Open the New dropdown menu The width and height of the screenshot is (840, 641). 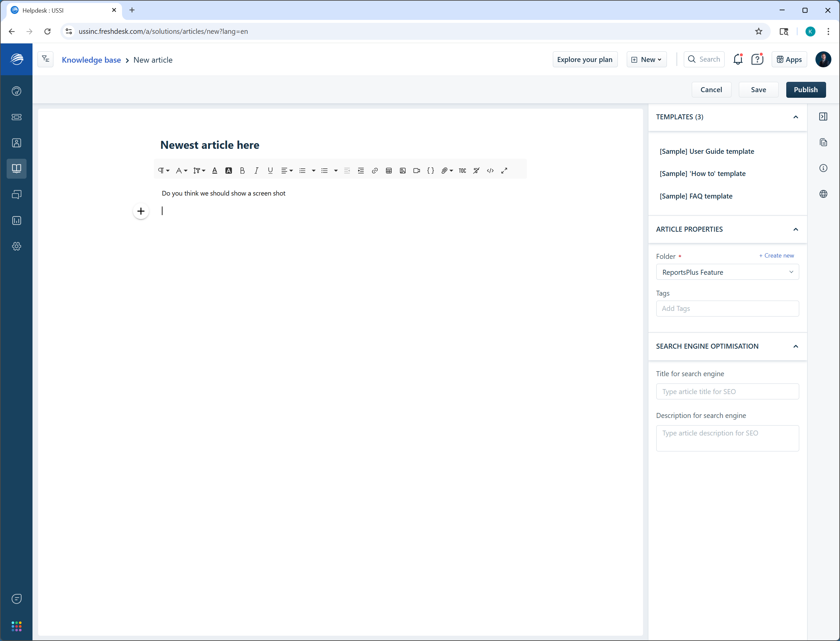click(646, 60)
